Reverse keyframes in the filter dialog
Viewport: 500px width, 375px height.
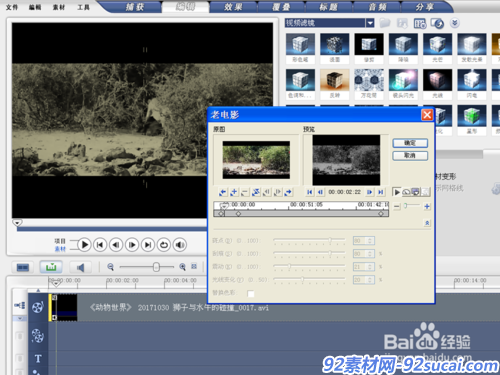[256, 192]
